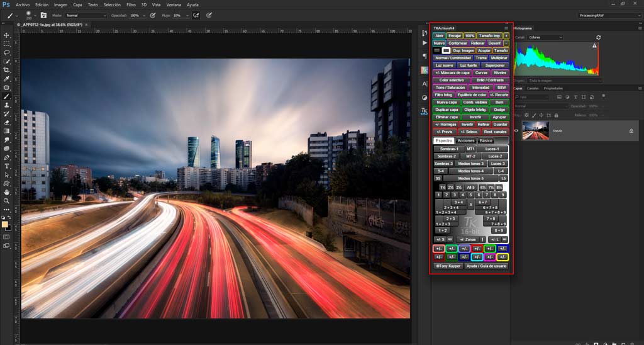Click the foreground color swatch

(x=5, y=225)
